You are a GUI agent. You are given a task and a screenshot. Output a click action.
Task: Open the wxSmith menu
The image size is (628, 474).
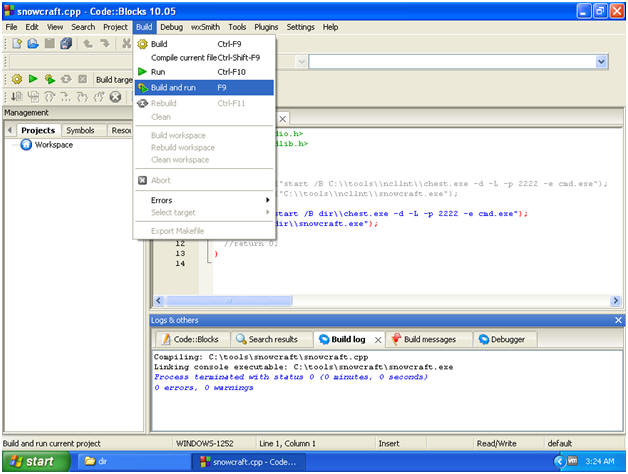205,27
